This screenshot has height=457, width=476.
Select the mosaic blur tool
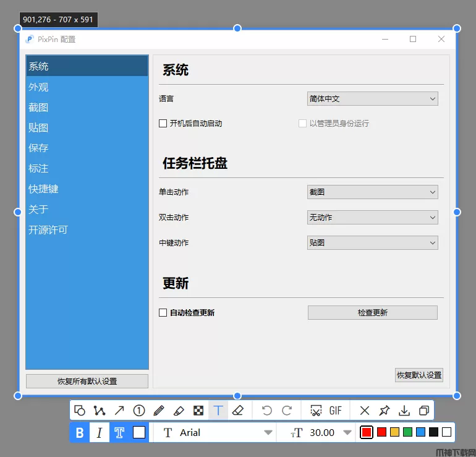coord(198,410)
